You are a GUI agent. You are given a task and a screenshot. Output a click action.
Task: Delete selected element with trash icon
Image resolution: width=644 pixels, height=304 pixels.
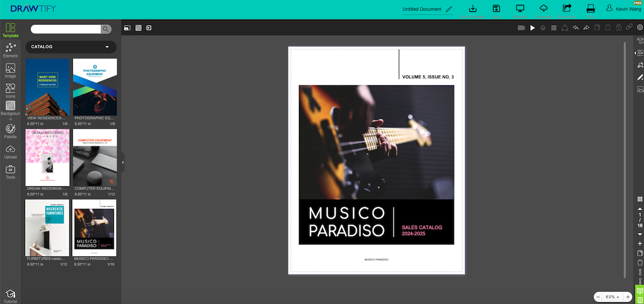pos(608,28)
